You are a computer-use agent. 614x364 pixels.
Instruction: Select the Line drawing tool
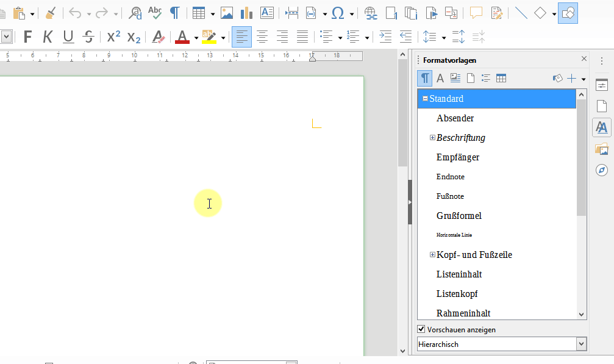(521, 13)
